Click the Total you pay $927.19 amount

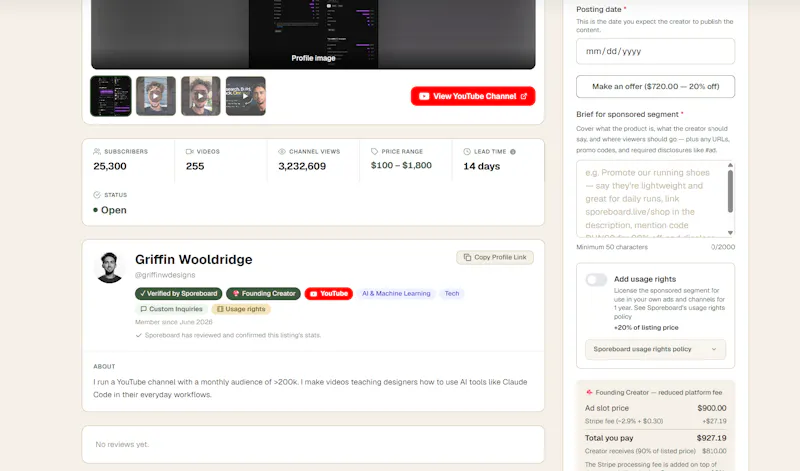(x=711, y=438)
